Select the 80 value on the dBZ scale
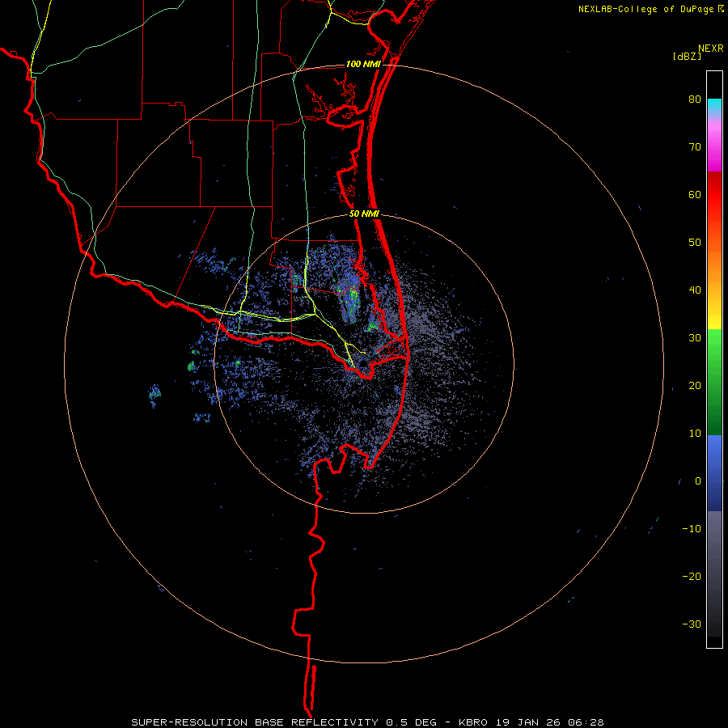The width and height of the screenshot is (728, 728). click(x=695, y=99)
